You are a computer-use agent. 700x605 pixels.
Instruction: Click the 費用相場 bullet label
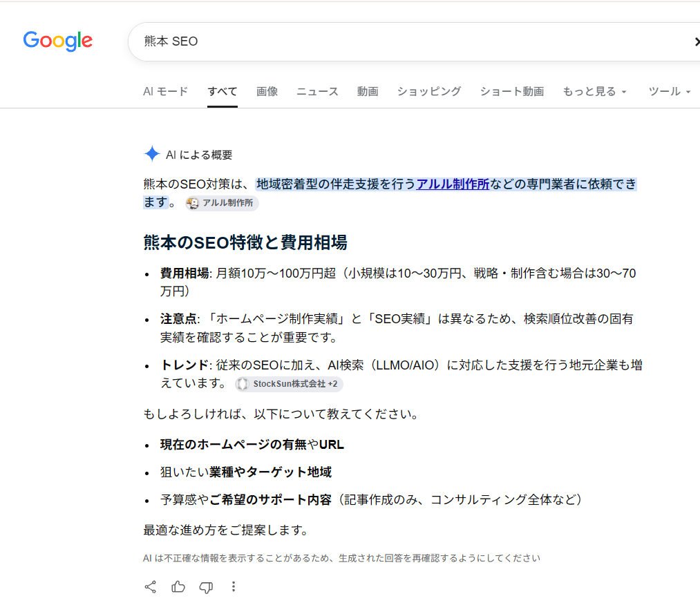tap(185, 273)
